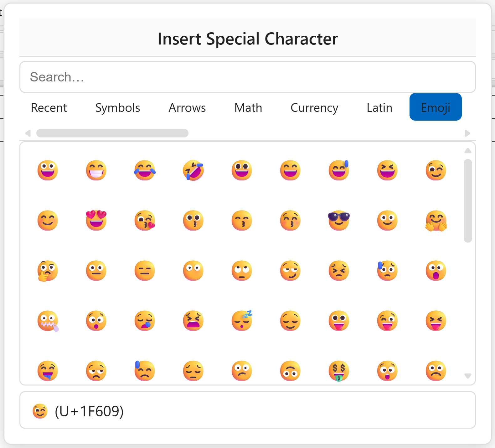Pick the eye-rolling face emoji

tap(242, 270)
